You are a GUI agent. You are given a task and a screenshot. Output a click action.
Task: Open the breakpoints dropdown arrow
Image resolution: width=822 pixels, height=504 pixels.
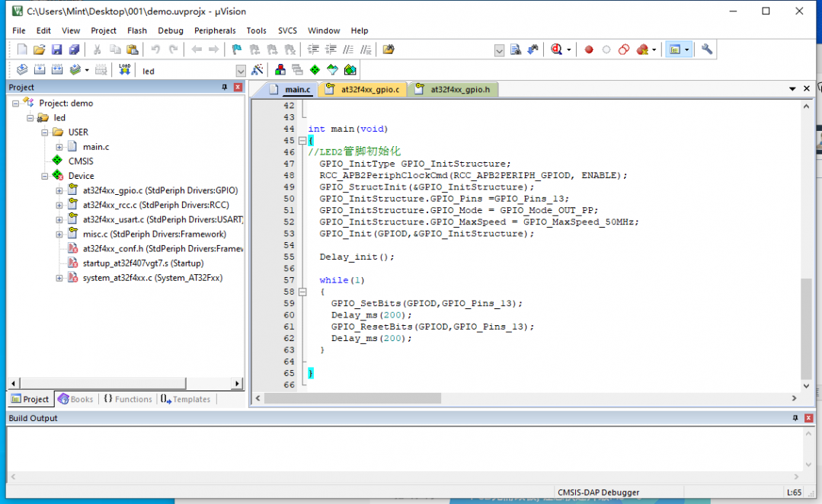click(x=654, y=49)
